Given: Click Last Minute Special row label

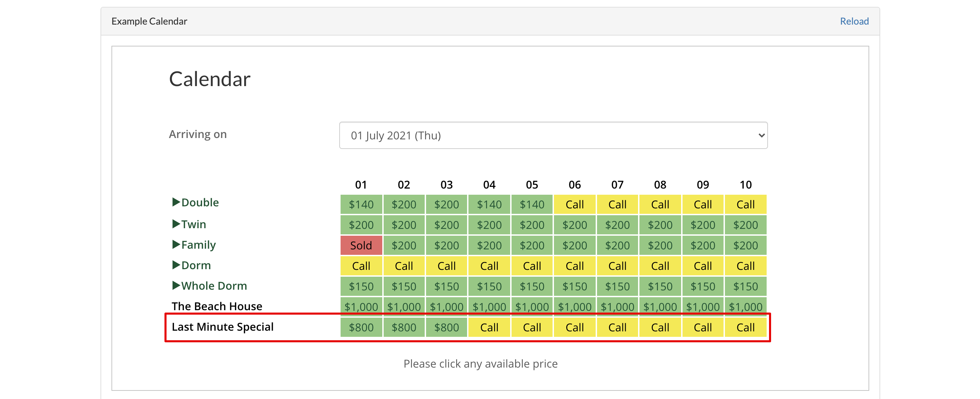Looking at the screenshot, I should point(223,327).
